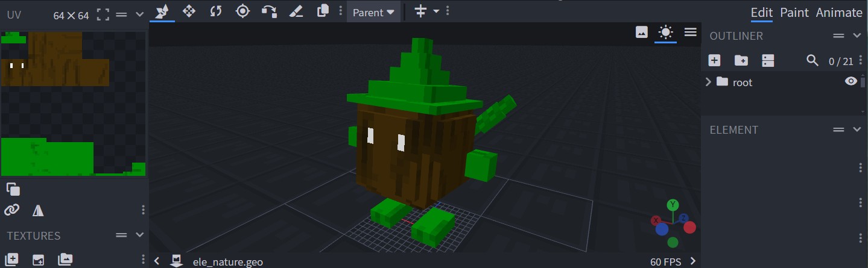The image size is (868, 268).
Task: Select the Rotate tool
Action: pos(216,11)
